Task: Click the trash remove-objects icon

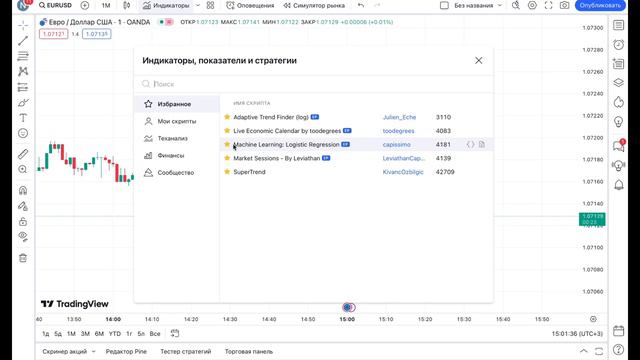Action: click(23, 258)
